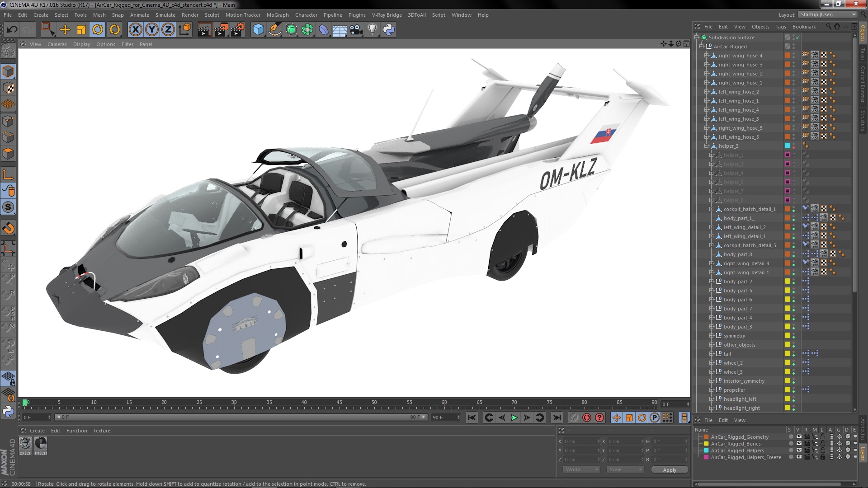Open material manager Texture menu
This screenshot has width=868, height=488.
point(102,431)
